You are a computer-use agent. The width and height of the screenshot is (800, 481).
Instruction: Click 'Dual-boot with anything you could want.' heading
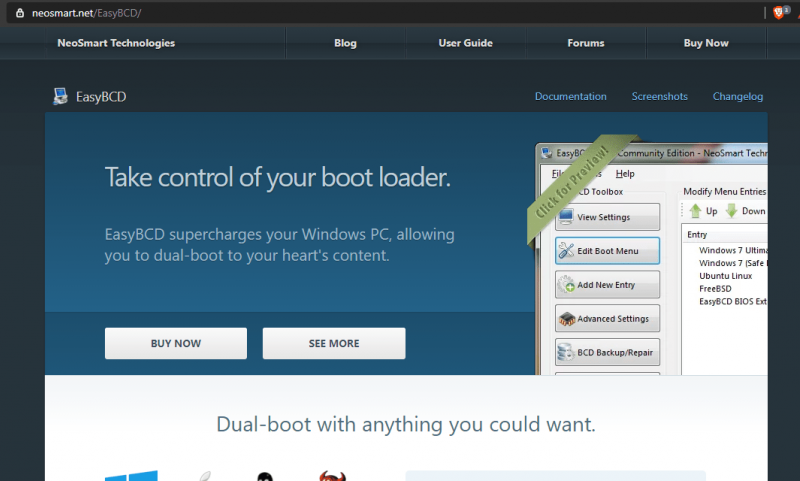406,424
